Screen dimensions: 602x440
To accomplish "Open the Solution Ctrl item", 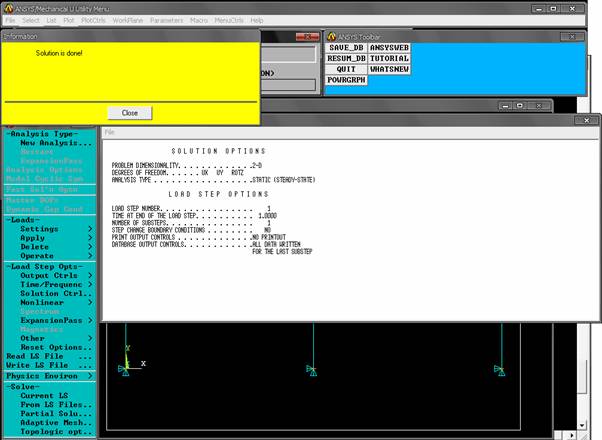I will pos(56,293).
